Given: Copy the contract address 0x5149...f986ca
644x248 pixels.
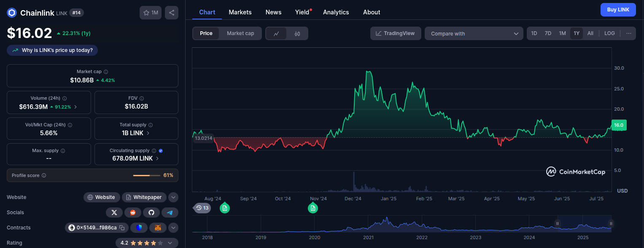Looking at the screenshot, I should [x=122, y=228].
